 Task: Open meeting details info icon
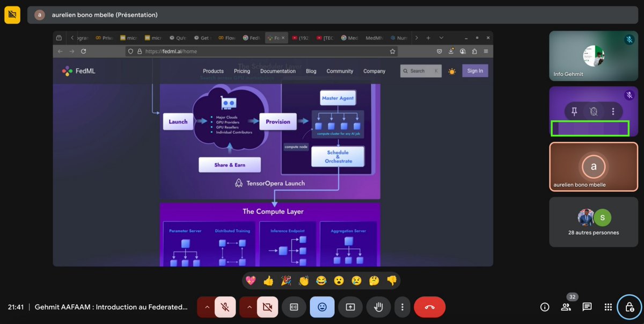tap(545, 307)
